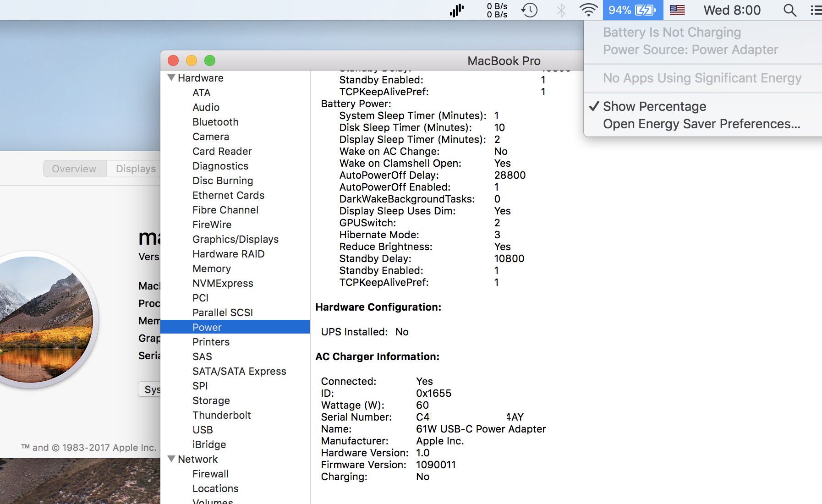
Task: Select Hardware RAID in the sidebar
Action: pyautogui.click(x=228, y=254)
